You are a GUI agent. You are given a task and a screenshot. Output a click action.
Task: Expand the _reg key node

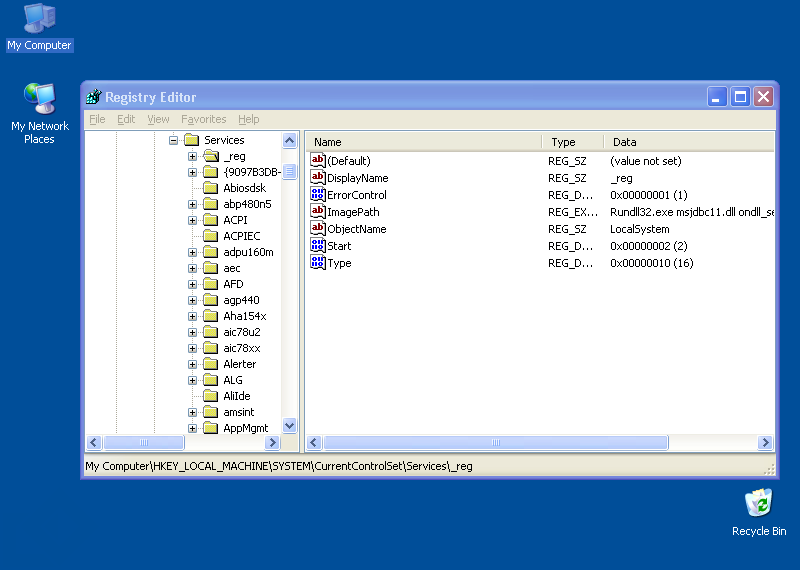(192, 156)
